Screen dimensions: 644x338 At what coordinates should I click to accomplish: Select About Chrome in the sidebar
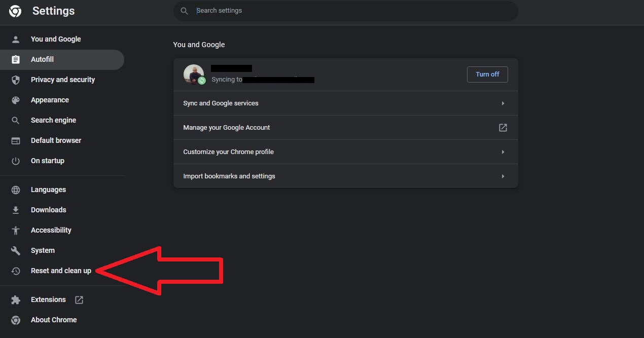coord(54,320)
